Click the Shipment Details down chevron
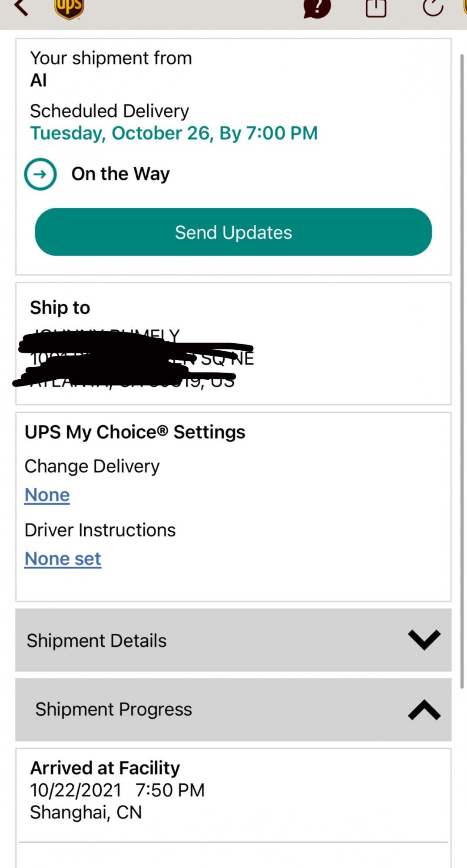This screenshot has width=467, height=868. pos(424,640)
